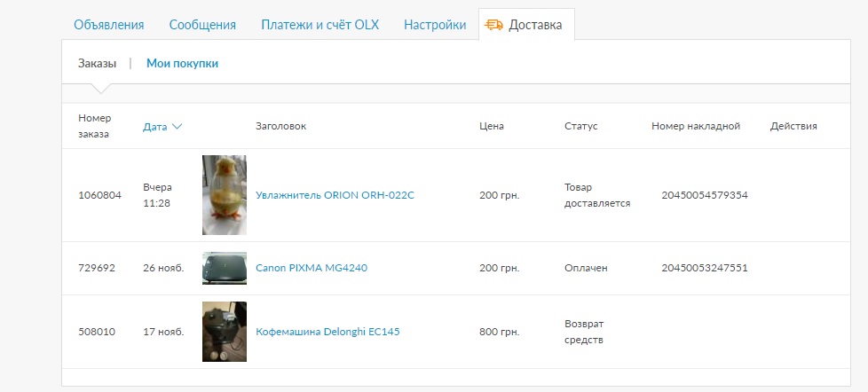Open listing Увлажнитель ORION ORH-022C
This screenshot has width=868, height=392.
335,195
